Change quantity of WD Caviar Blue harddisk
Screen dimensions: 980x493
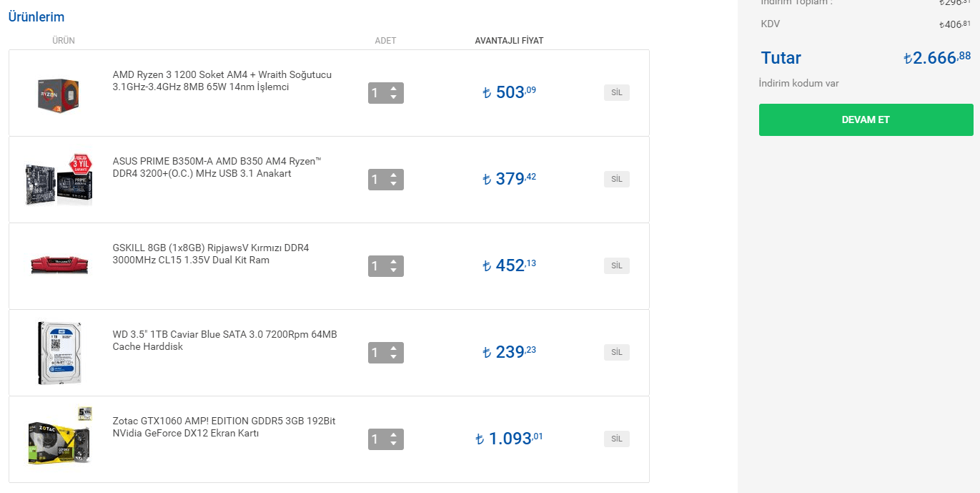coord(386,353)
